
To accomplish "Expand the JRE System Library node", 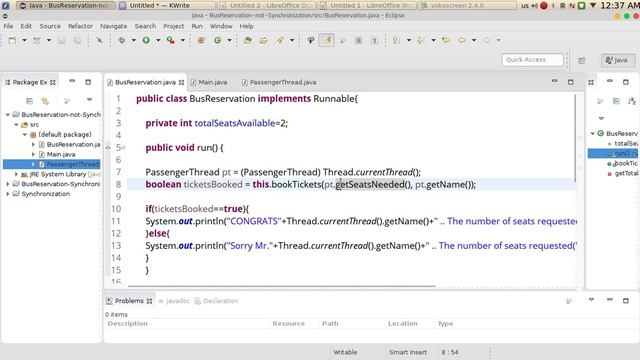I will pyautogui.click(x=16, y=174).
